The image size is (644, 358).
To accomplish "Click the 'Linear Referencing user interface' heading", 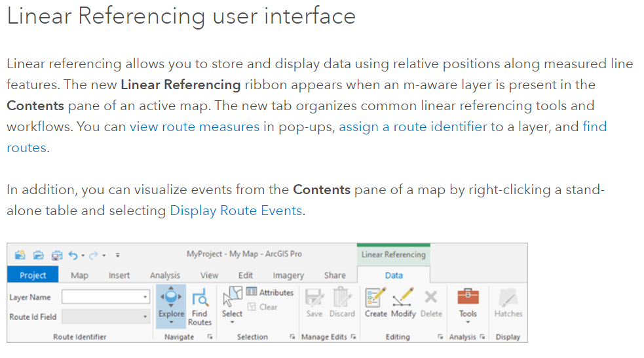I will [x=181, y=16].
